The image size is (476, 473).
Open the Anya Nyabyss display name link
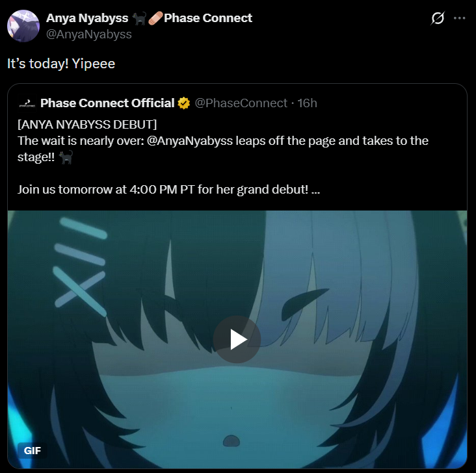[87, 18]
